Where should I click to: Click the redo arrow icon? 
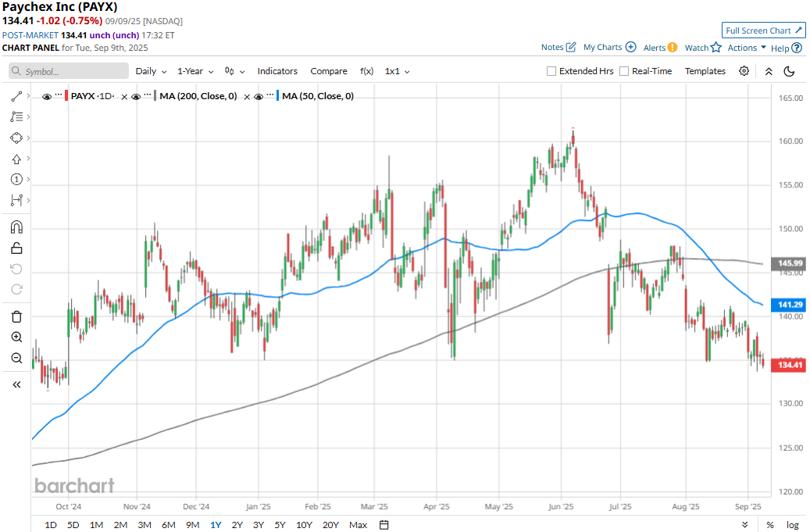point(16,289)
